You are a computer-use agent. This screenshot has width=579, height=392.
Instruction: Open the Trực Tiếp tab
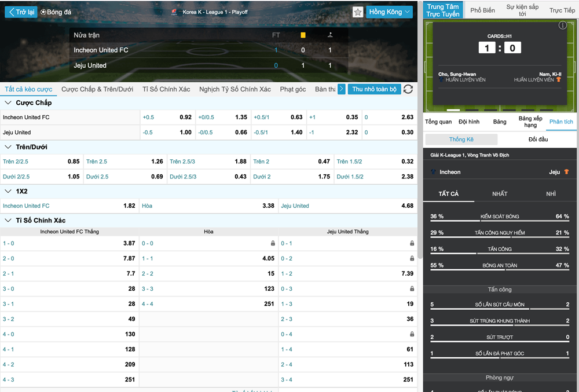pos(562,10)
